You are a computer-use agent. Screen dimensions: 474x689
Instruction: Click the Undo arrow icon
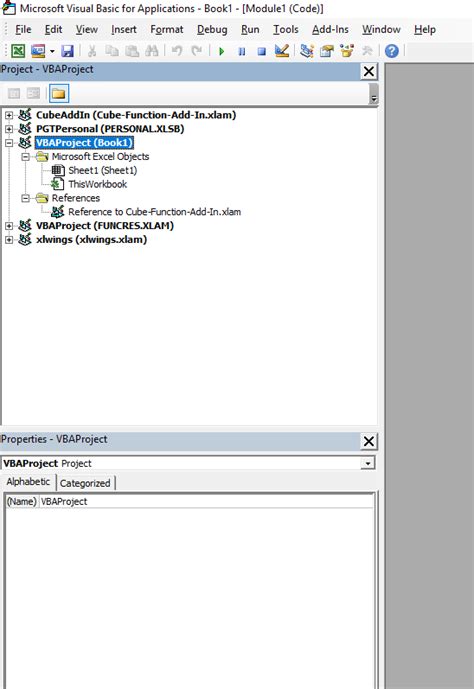[177, 51]
